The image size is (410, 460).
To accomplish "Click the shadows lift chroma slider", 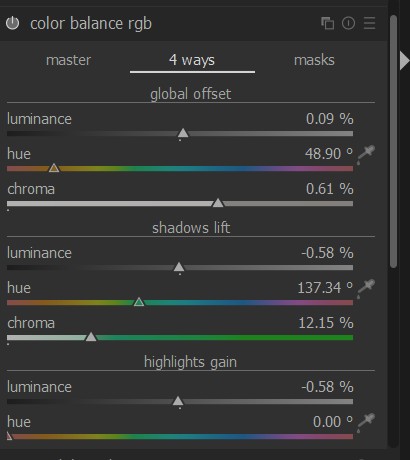I will click(x=180, y=338).
